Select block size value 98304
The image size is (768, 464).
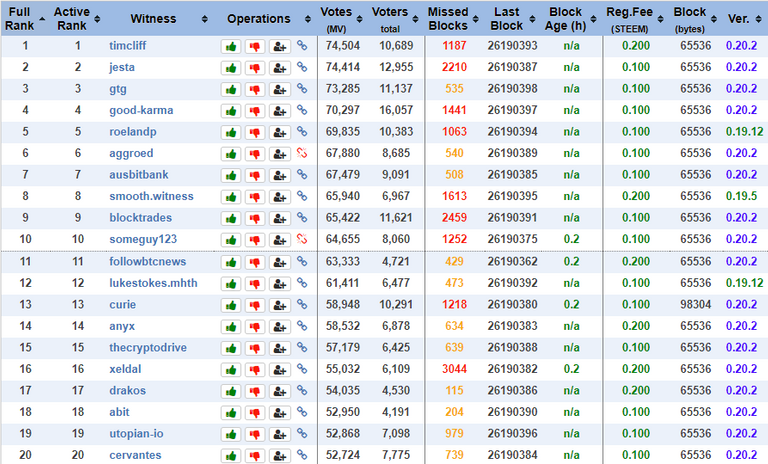(695, 305)
